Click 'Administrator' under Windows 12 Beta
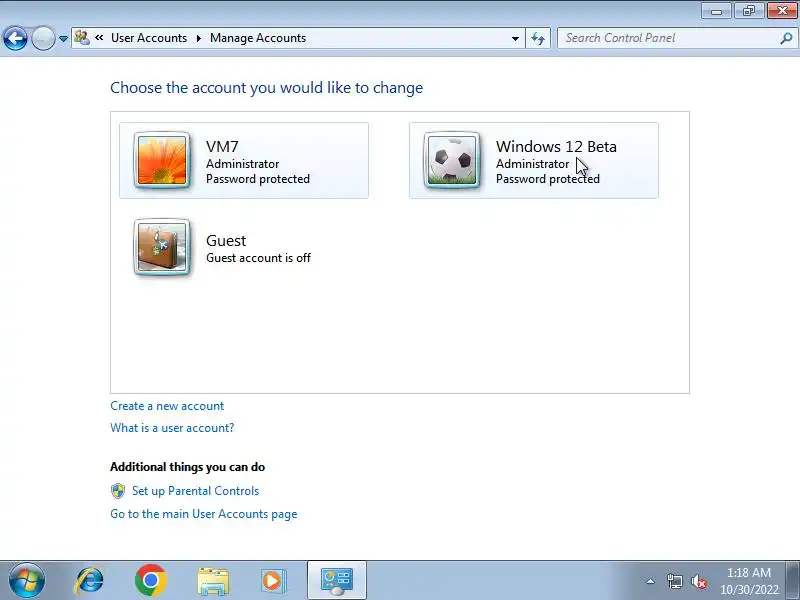This screenshot has height=600, width=800. tap(532, 164)
